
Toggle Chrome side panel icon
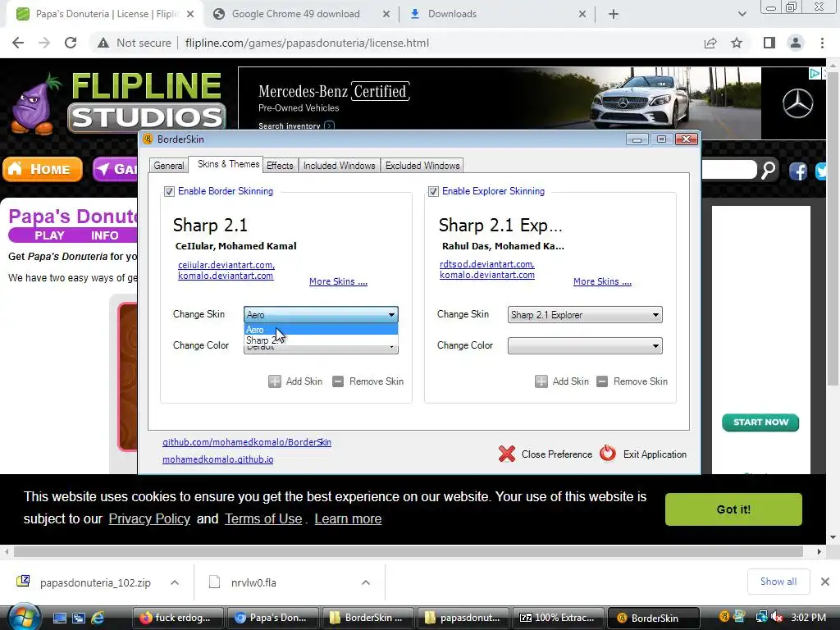(x=769, y=43)
